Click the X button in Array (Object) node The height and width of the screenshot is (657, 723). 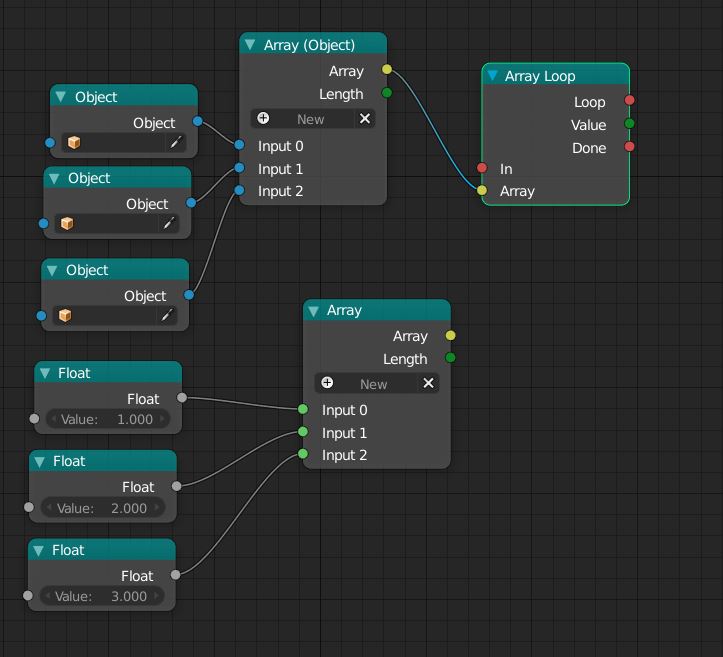tap(365, 118)
